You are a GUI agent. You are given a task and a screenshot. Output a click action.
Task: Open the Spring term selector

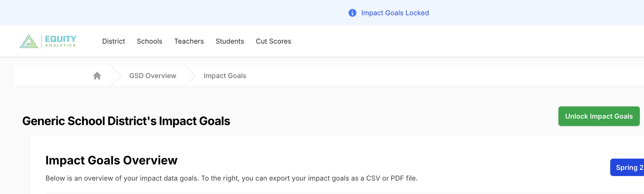point(628,167)
